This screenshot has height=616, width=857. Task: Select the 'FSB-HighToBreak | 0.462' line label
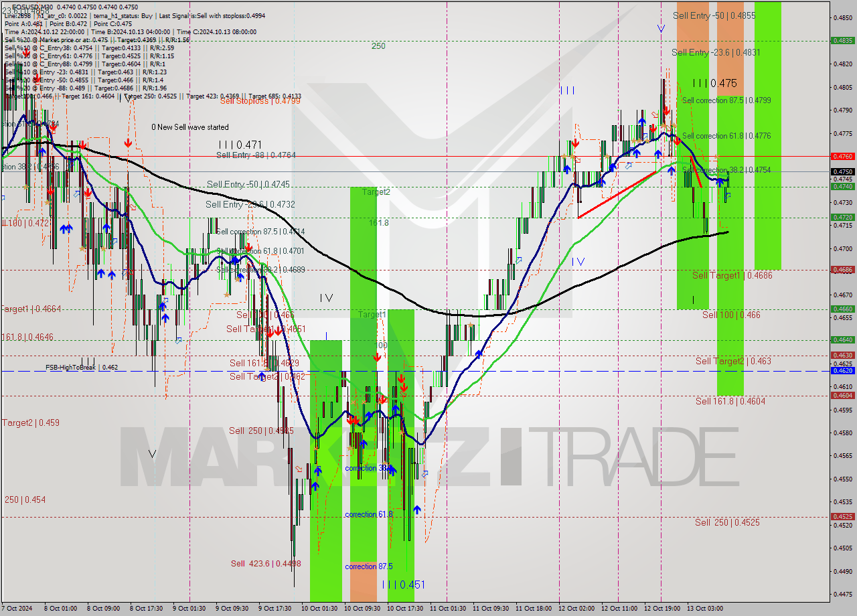(x=82, y=368)
